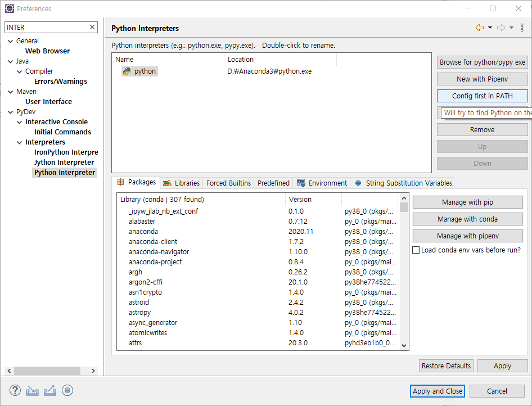532x406 pixels.
Task: Click the Version column header
Action: pyautogui.click(x=313, y=200)
